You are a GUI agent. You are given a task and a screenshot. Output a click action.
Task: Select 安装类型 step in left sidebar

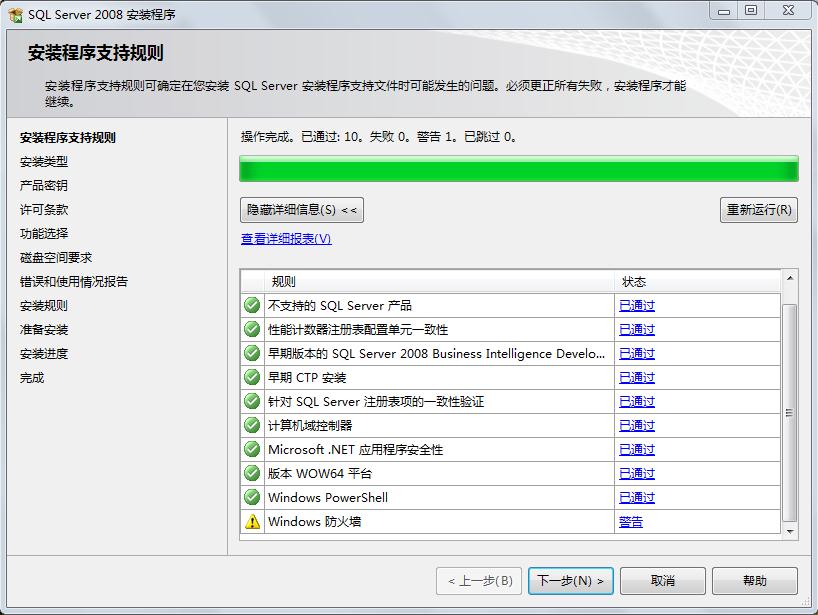[x=44, y=162]
